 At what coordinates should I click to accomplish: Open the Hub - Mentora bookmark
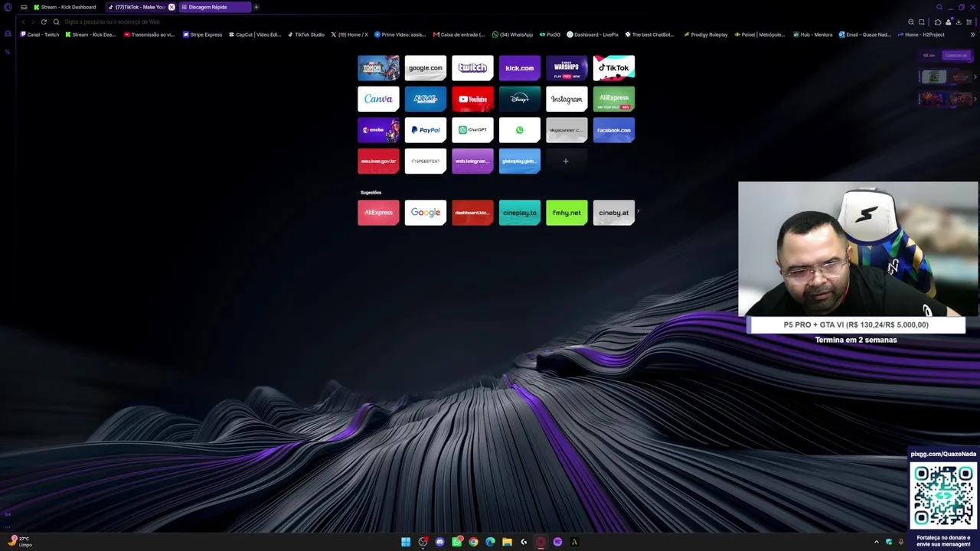[813, 34]
